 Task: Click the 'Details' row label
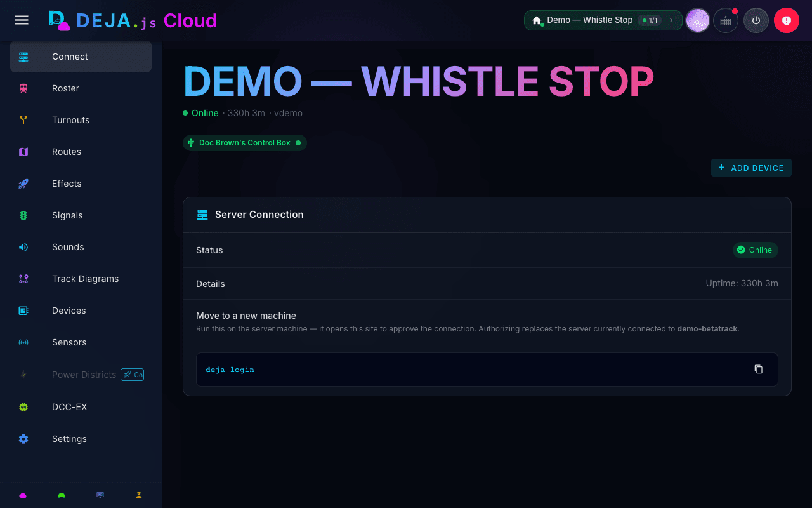[x=211, y=284]
